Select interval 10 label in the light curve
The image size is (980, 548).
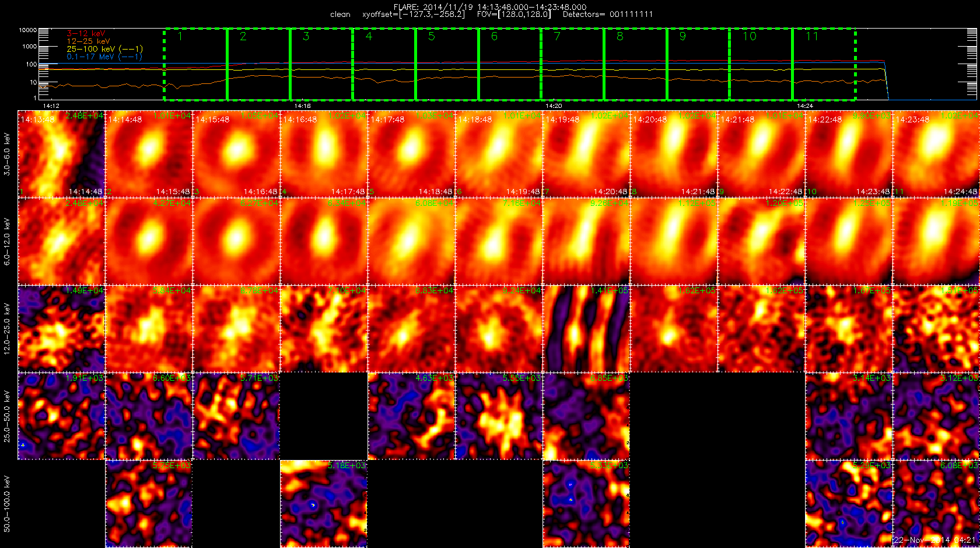click(750, 36)
